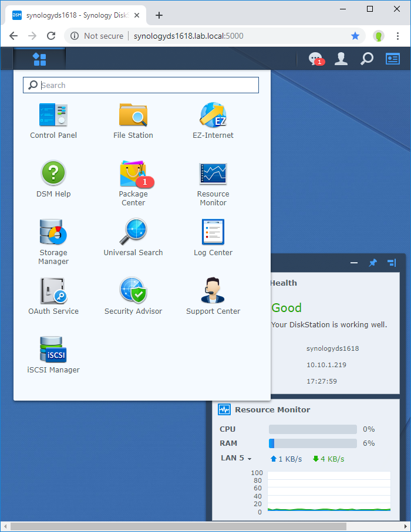Click the 0% CPU value

coord(369,429)
